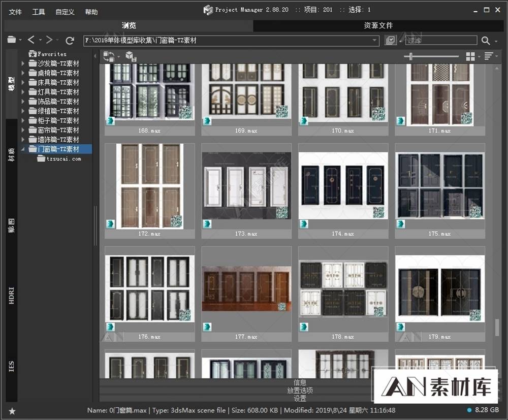This screenshot has width=508, height=420.
Task: Select the 179.max thumbnail
Action: point(439,294)
